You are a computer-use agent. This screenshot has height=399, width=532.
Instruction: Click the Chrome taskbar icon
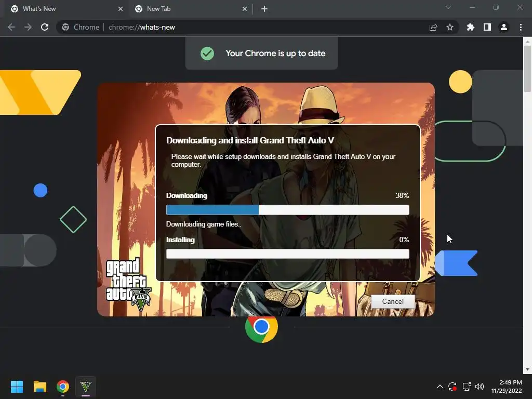pos(63,387)
